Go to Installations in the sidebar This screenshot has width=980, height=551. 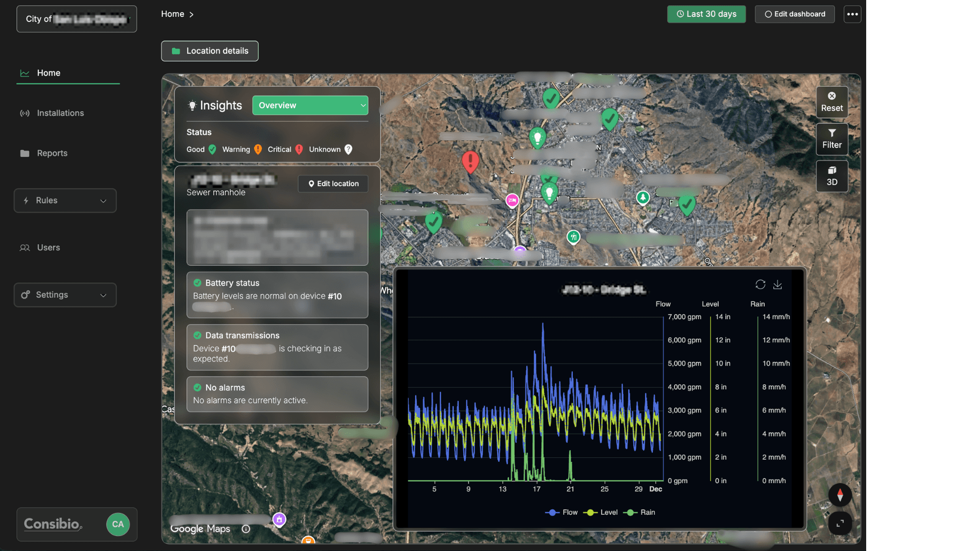coord(60,113)
